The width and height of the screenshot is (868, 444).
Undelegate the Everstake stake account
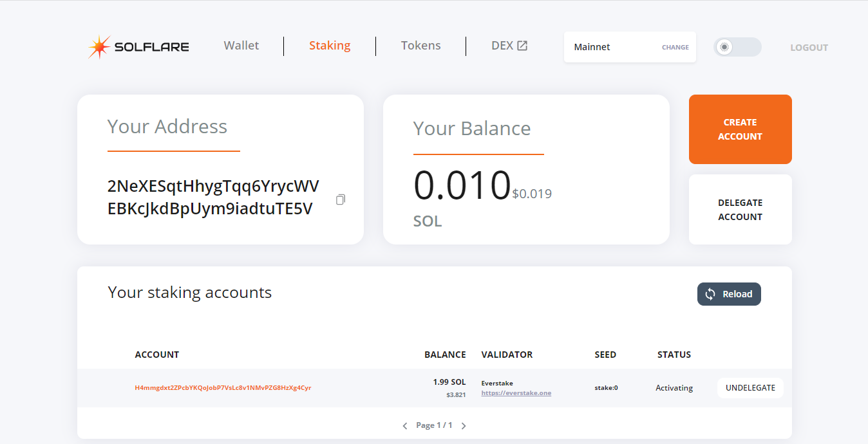[x=750, y=388]
